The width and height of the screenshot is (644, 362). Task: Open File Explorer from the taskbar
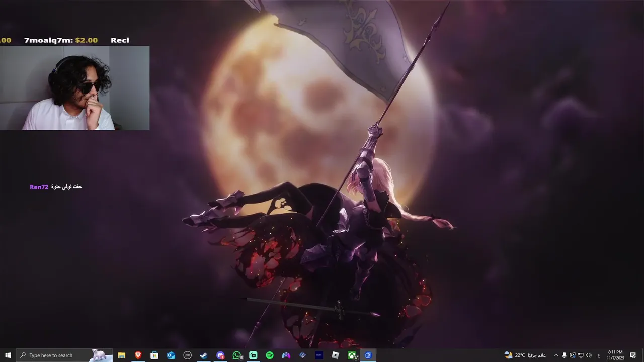pos(122,355)
